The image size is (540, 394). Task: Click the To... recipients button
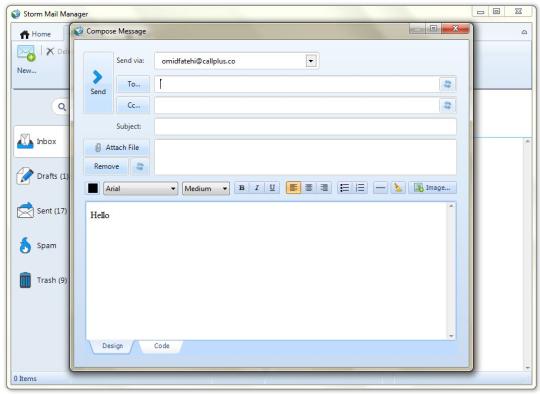pyautogui.click(x=133, y=84)
